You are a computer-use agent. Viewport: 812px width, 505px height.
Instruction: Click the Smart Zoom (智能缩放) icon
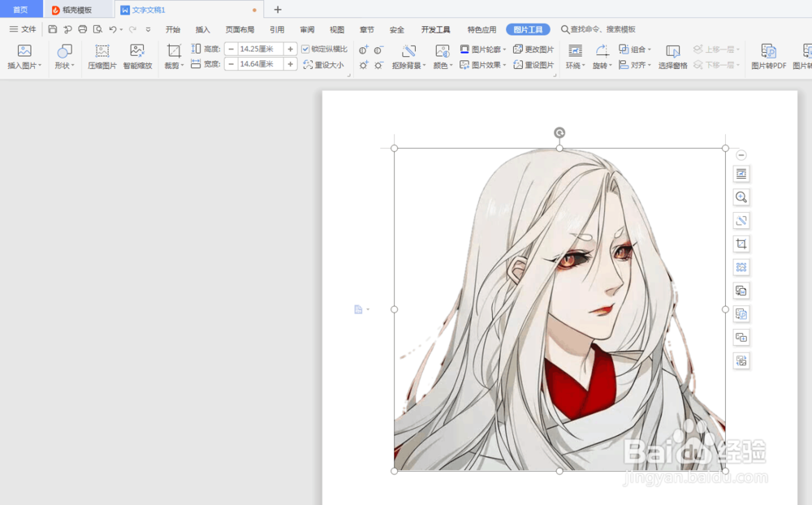tap(137, 50)
